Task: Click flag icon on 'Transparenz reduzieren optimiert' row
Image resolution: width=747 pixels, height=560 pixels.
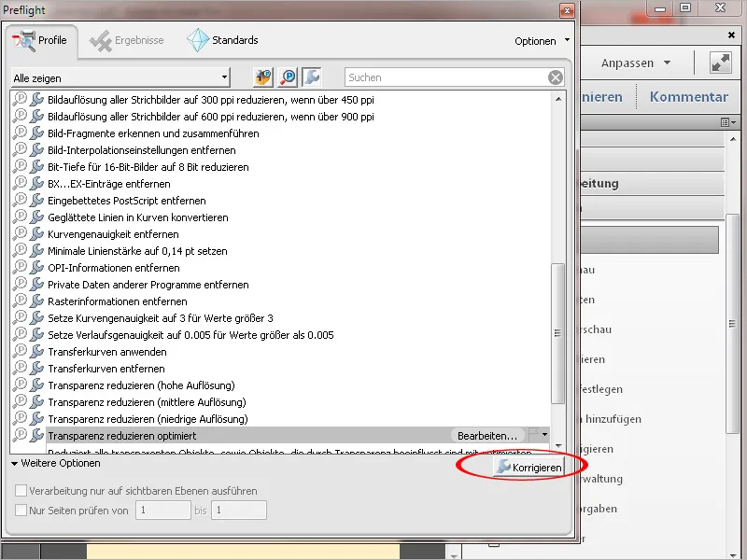Action: 533,434
